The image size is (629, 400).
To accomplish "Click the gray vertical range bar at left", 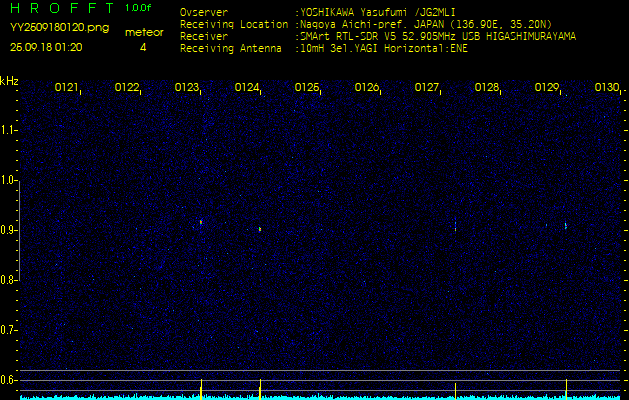I will pos(19,231).
